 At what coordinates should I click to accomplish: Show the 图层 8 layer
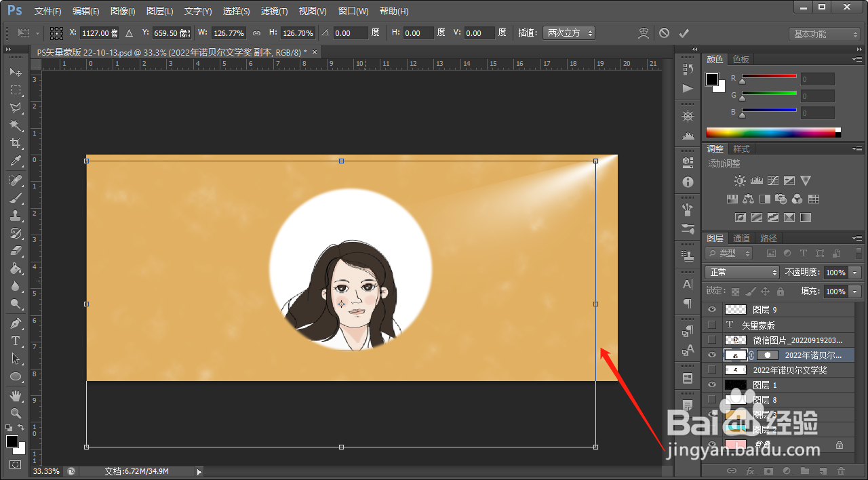pos(711,399)
